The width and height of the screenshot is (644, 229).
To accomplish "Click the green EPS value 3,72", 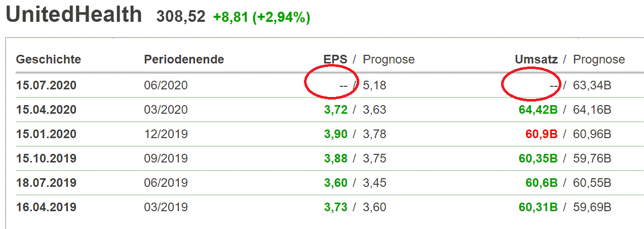I will pos(336,110).
